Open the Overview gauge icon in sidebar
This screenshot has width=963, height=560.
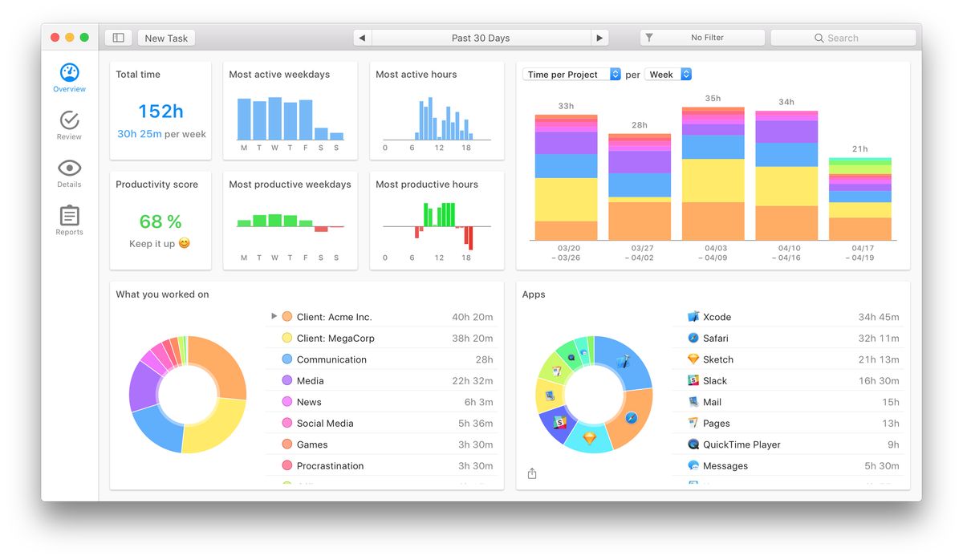coord(69,73)
